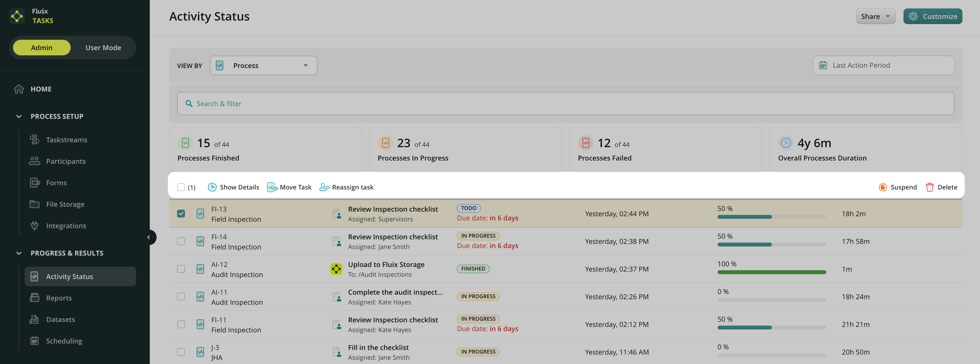Go to the HOME menu item

tap(41, 89)
